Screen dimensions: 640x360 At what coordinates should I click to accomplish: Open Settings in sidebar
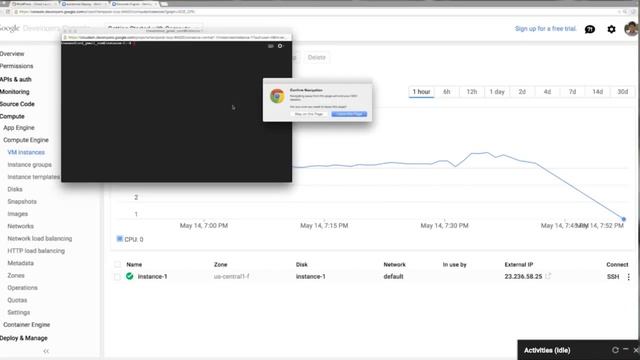pyautogui.click(x=19, y=312)
